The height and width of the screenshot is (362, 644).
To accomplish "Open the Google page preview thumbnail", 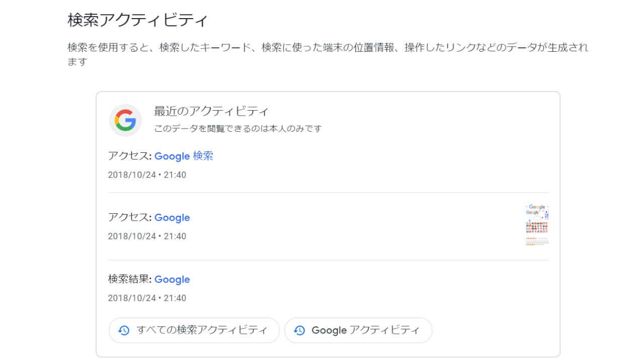I will [537, 225].
